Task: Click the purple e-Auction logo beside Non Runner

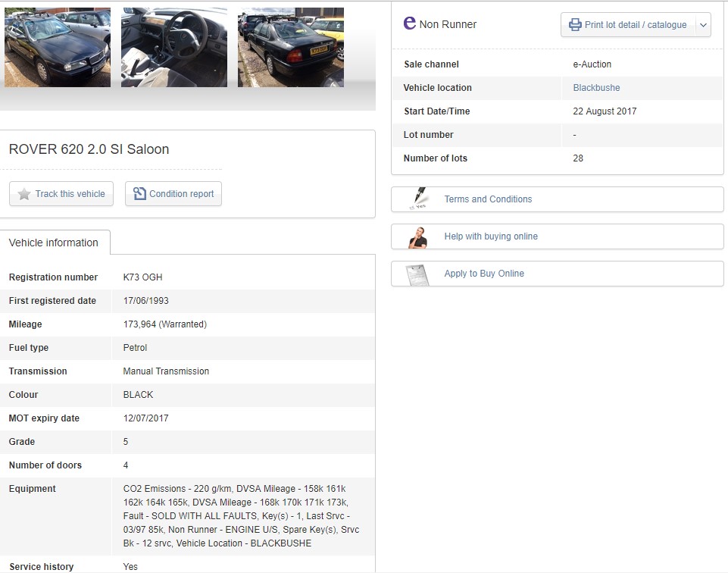Action: point(410,22)
